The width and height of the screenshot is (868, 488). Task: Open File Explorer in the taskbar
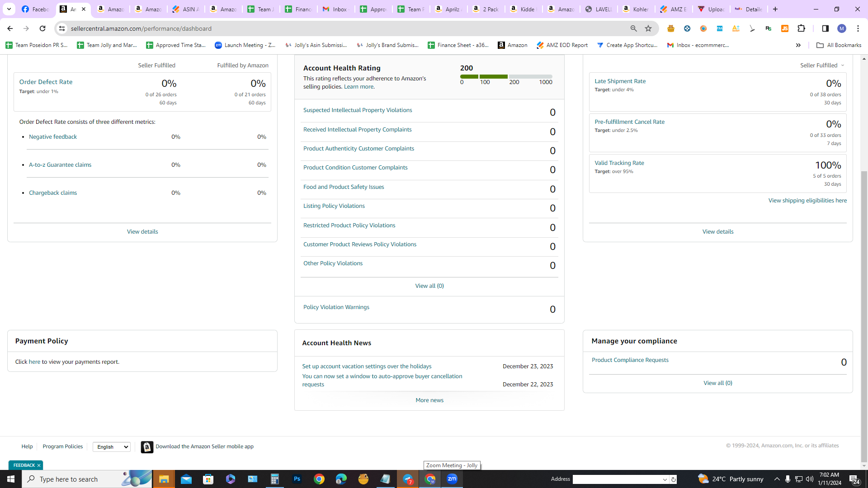tap(164, 479)
